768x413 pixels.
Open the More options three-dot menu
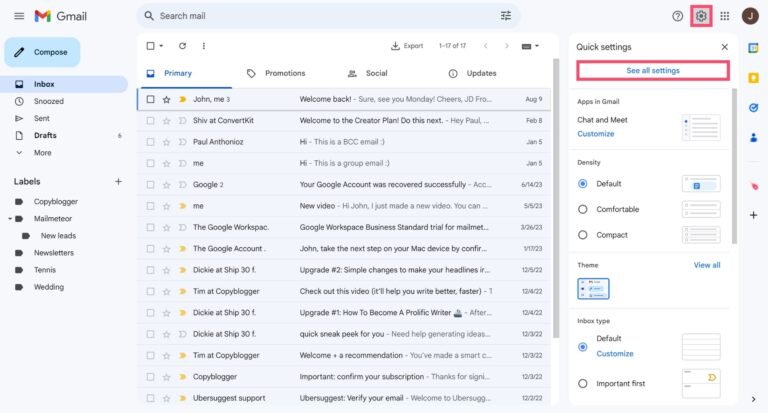[x=204, y=46]
